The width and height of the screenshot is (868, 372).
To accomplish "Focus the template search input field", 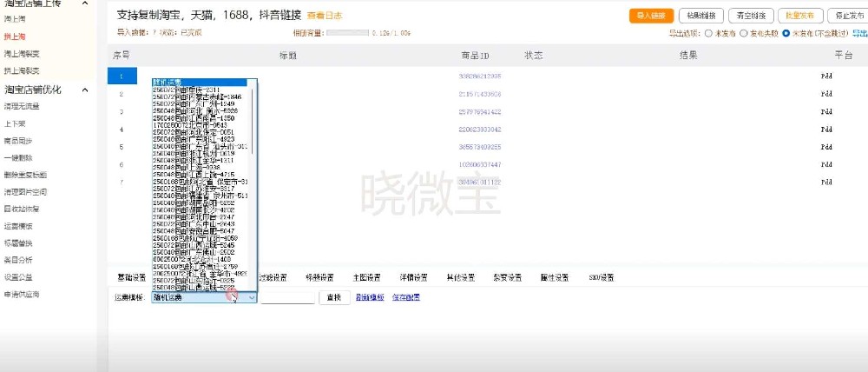I will [x=288, y=298].
